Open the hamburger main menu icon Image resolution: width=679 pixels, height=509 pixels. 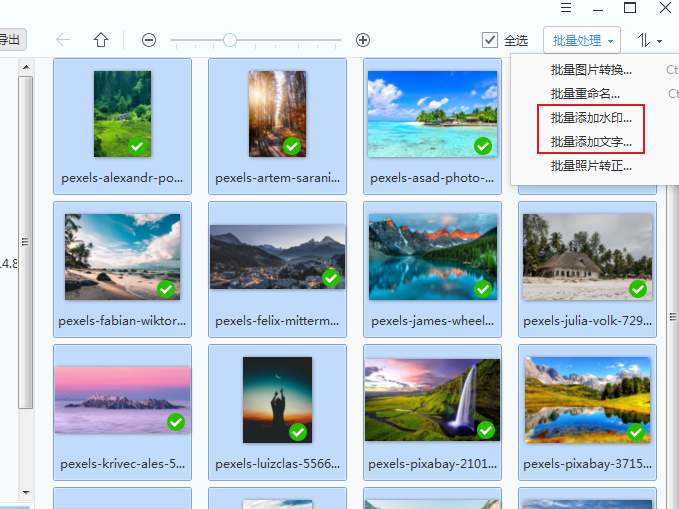(566, 8)
